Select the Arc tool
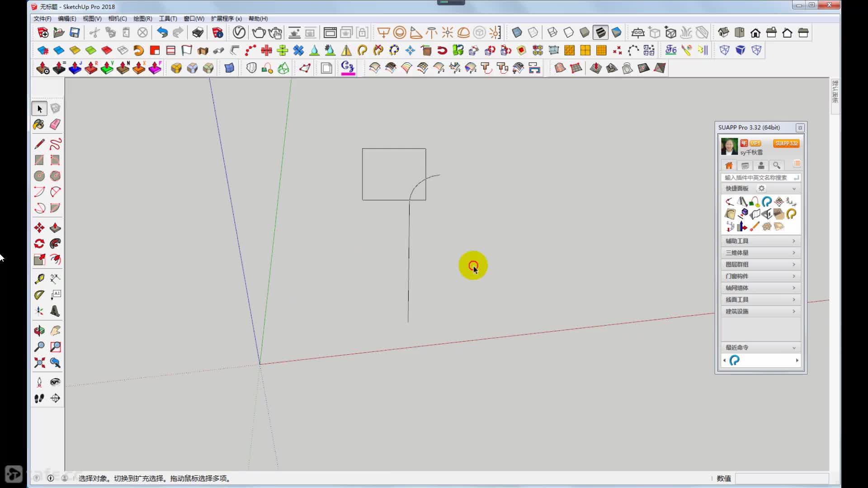868x488 pixels. (39, 192)
